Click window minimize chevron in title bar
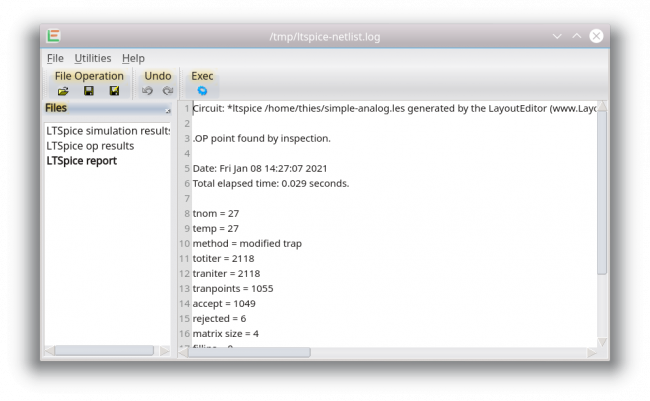Screen dimensions: 650x401 coord(557,36)
